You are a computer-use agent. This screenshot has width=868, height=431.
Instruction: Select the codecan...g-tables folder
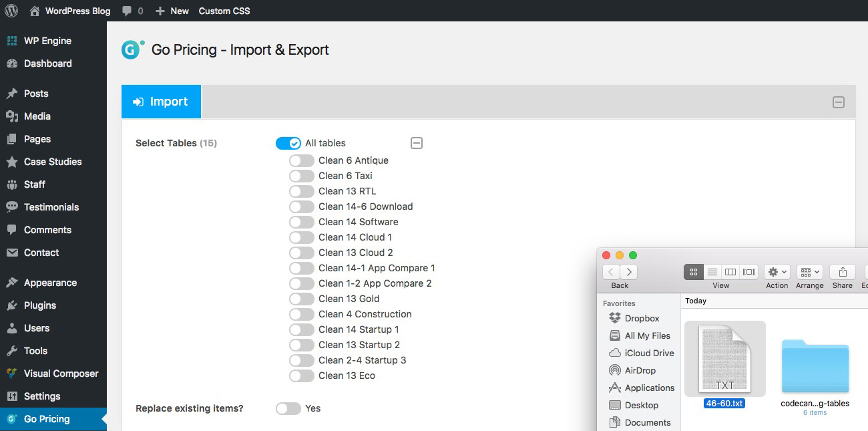[815, 366]
